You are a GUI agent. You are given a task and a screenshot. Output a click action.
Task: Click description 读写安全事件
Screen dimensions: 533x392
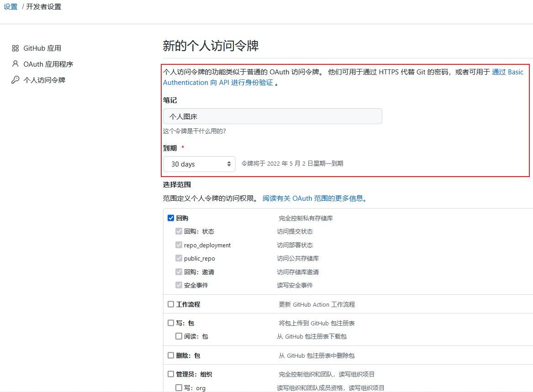pos(295,285)
